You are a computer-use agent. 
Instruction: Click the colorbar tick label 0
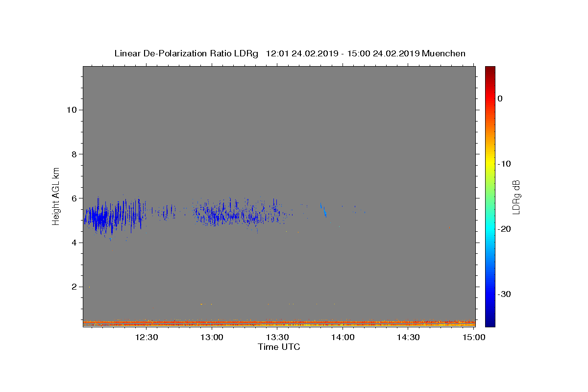500,98
